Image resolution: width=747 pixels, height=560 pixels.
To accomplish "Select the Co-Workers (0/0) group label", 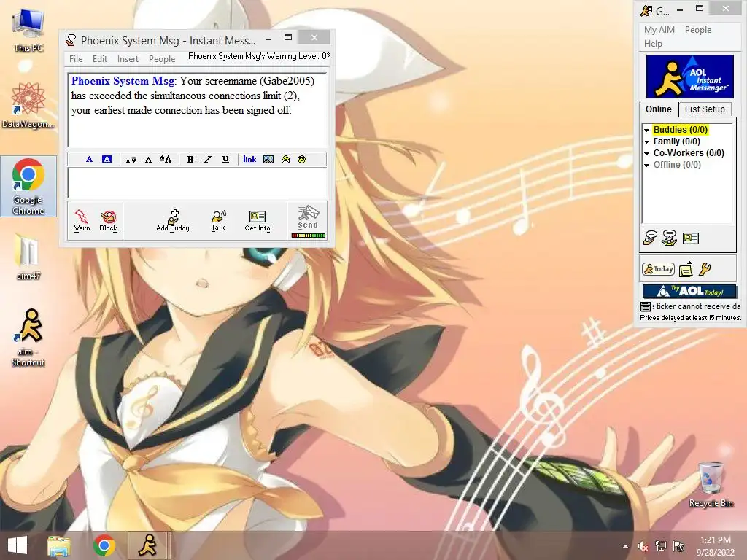I will click(689, 153).
